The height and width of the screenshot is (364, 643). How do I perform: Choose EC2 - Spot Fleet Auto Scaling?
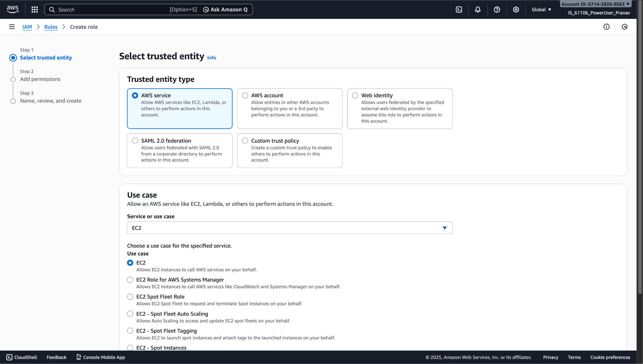(130, 314)
